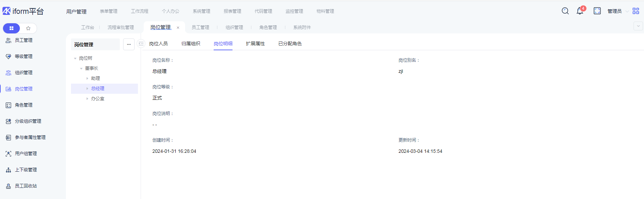Toggle fullscreen mode icon
The width and height of the screenshot is (644, 199).
[x=597, y=11]
